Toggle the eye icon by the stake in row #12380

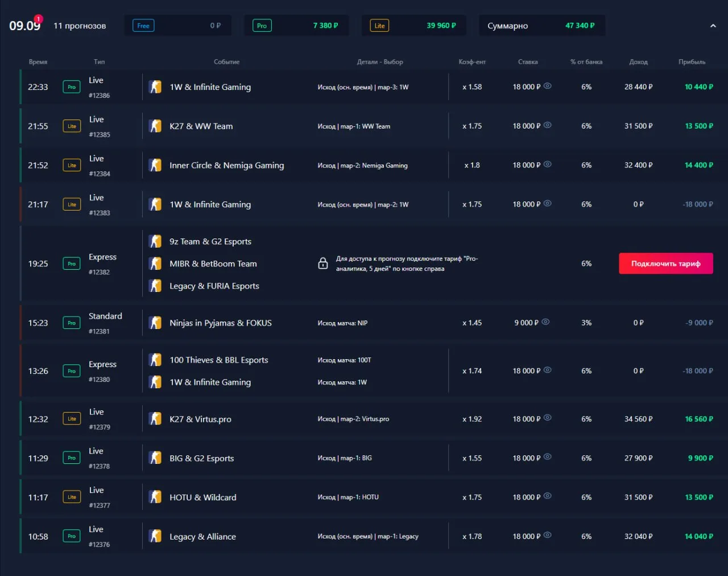548,370
